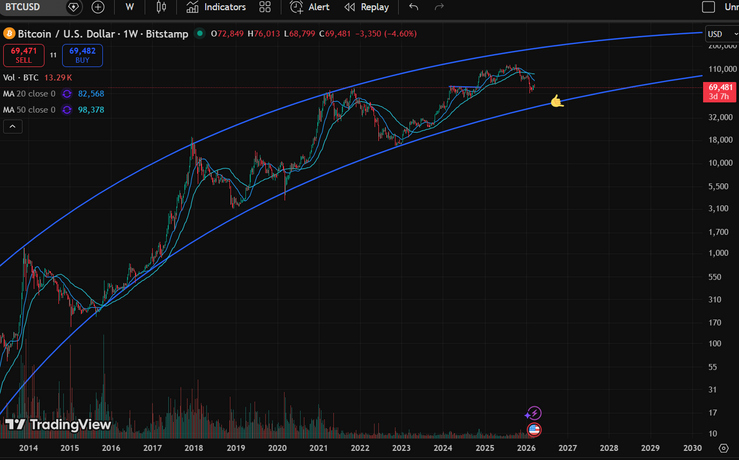Click the US flag economic event marker
Viewport: 739px width, 460px height.
pyautogui.click(x=533, y=430)
